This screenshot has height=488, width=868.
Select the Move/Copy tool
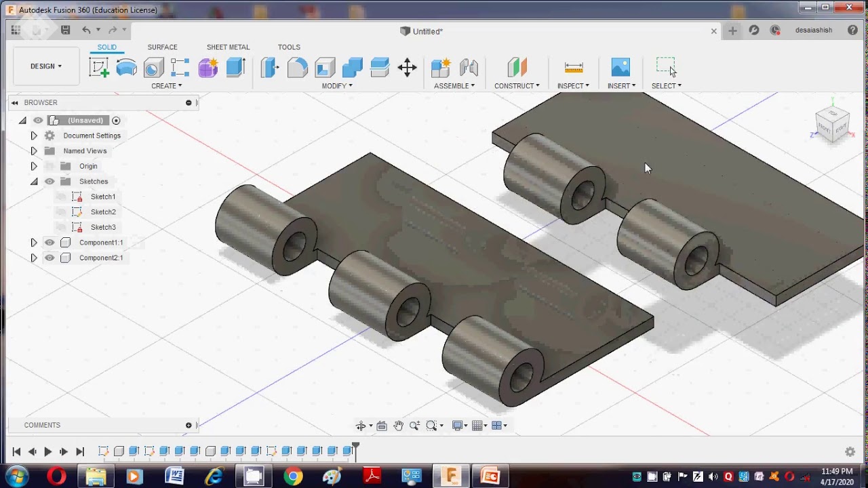407,67
